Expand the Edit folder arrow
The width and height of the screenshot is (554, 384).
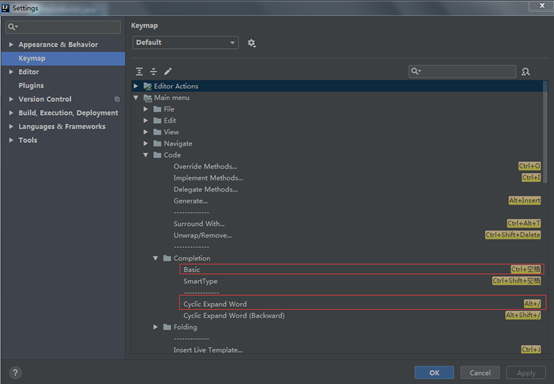point(146,120)
